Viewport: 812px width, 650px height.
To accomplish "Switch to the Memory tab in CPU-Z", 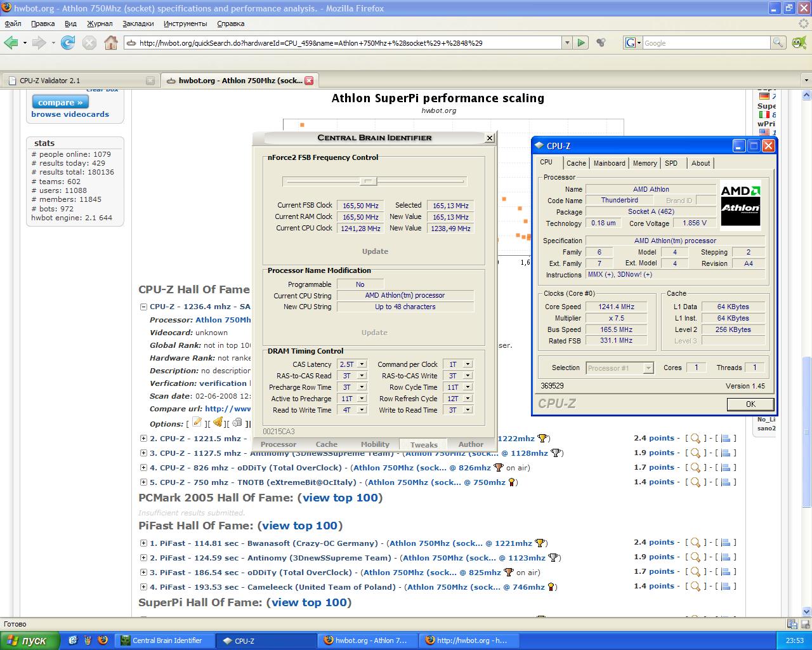I will point(645,163).
